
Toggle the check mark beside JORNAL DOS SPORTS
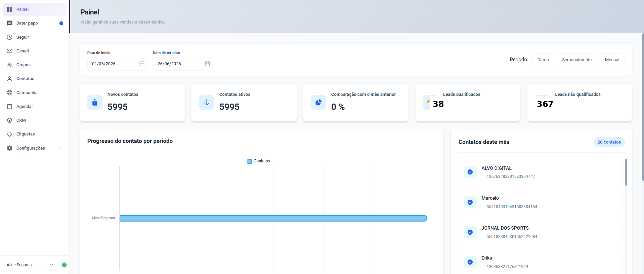point(470,232)
